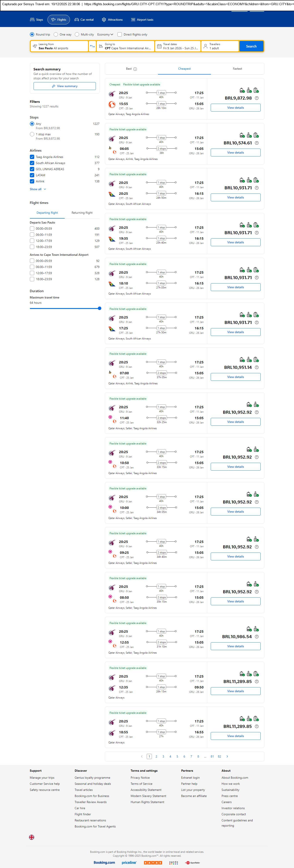Image resolution: width=294 pixels, height=868 pixels.
Task: Switch to the Fastest results tab
Action: [x=237, y=69]
